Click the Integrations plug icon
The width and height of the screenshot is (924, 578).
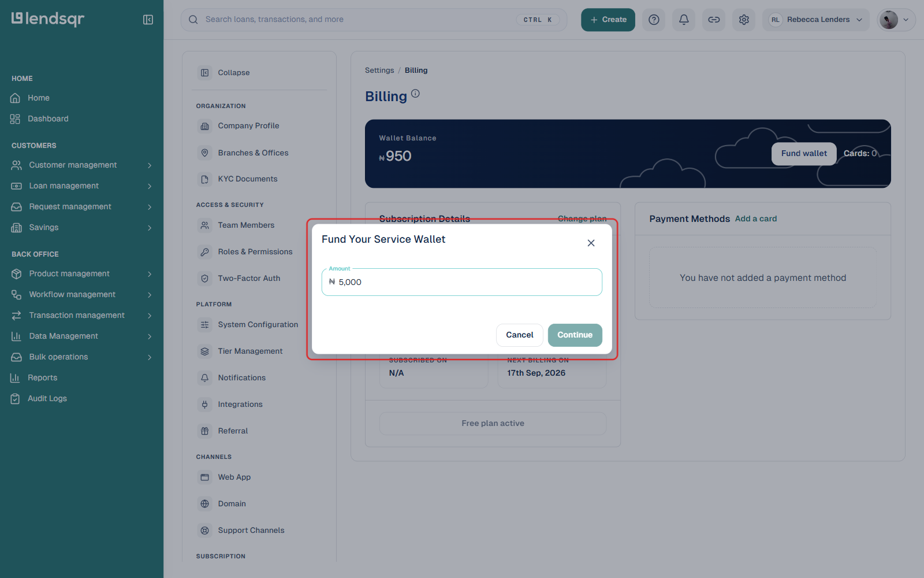(204, 405)
